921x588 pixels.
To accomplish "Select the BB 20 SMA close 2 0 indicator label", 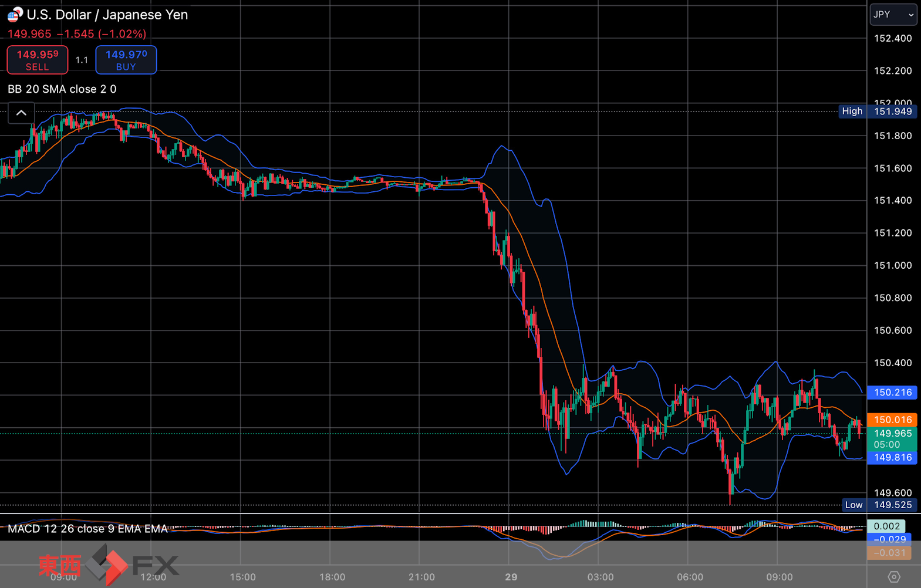I will (x=62, y=89).
